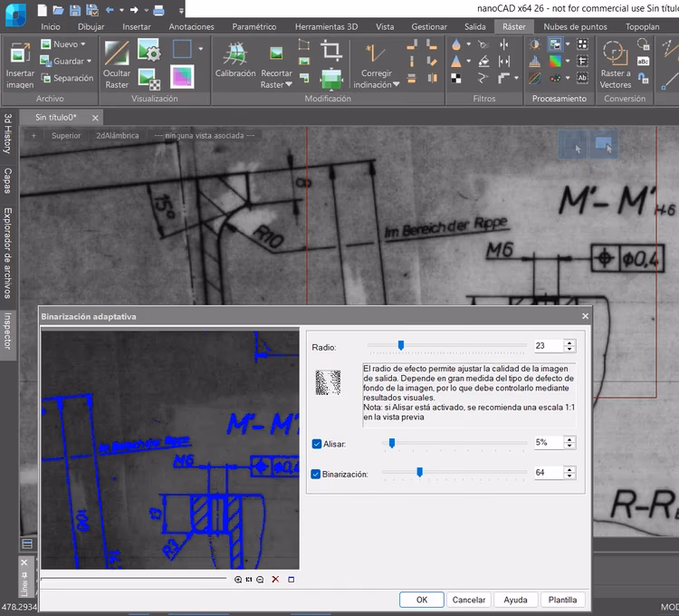The height and width of the screenshot is (616, 679).
Task: Click the undo arrow icon
Action: 110,10
